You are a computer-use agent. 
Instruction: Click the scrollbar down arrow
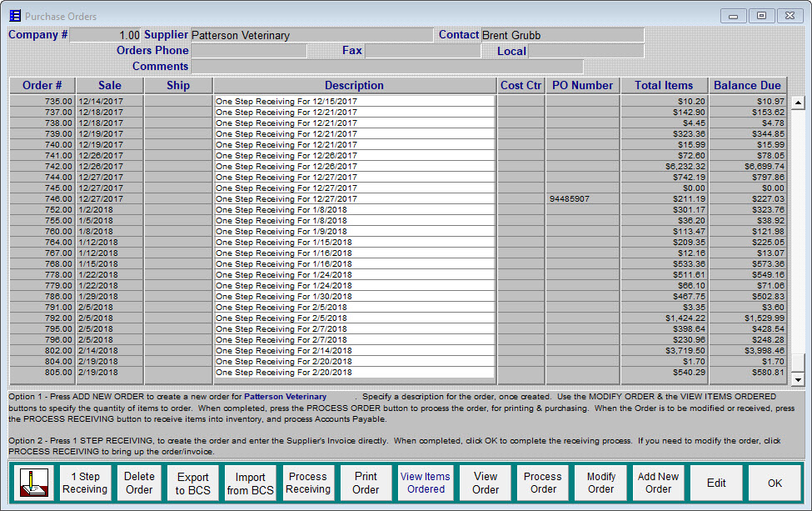[x=798, y=379]
